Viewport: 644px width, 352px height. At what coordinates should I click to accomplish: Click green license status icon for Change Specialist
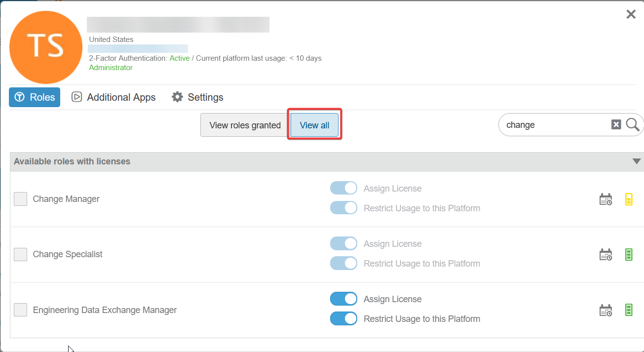(629, 255)
